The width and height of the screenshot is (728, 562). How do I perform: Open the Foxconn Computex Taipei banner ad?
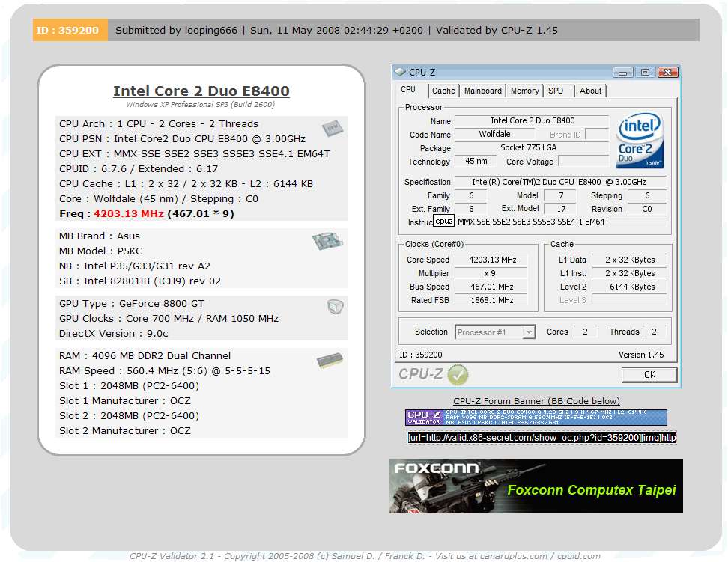pos(536,486)
